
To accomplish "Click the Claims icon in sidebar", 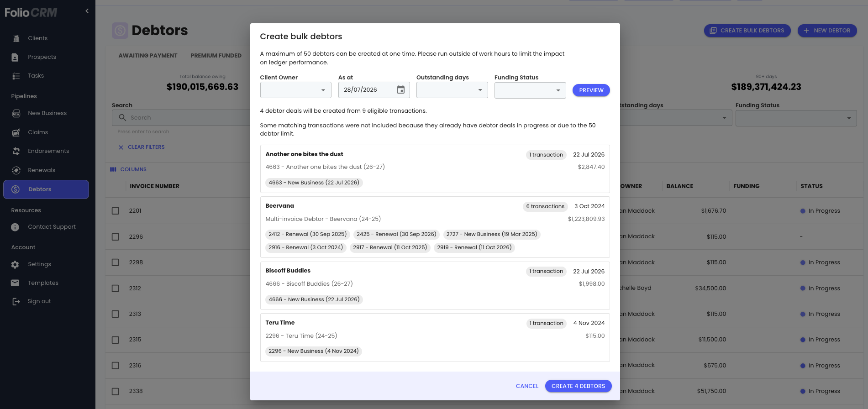I will (x=16, y=132).
